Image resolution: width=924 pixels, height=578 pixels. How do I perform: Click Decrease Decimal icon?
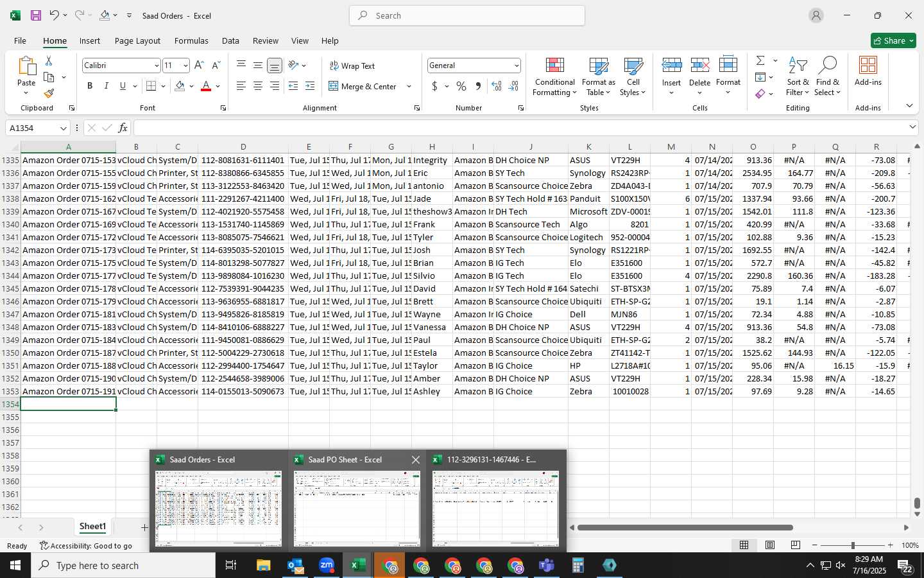513,86
